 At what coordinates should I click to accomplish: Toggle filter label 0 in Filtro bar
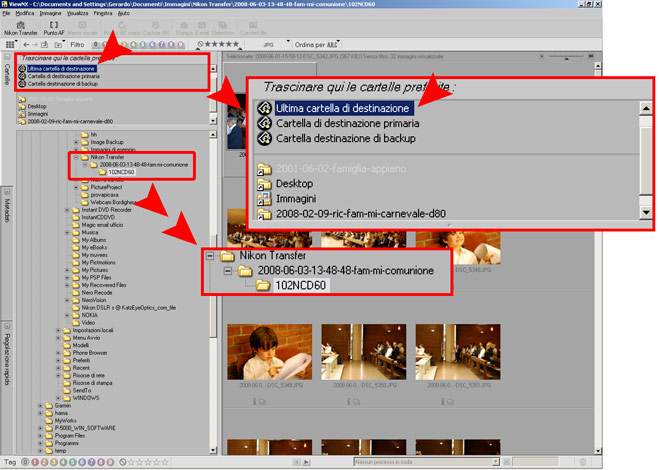click(96, 45)
